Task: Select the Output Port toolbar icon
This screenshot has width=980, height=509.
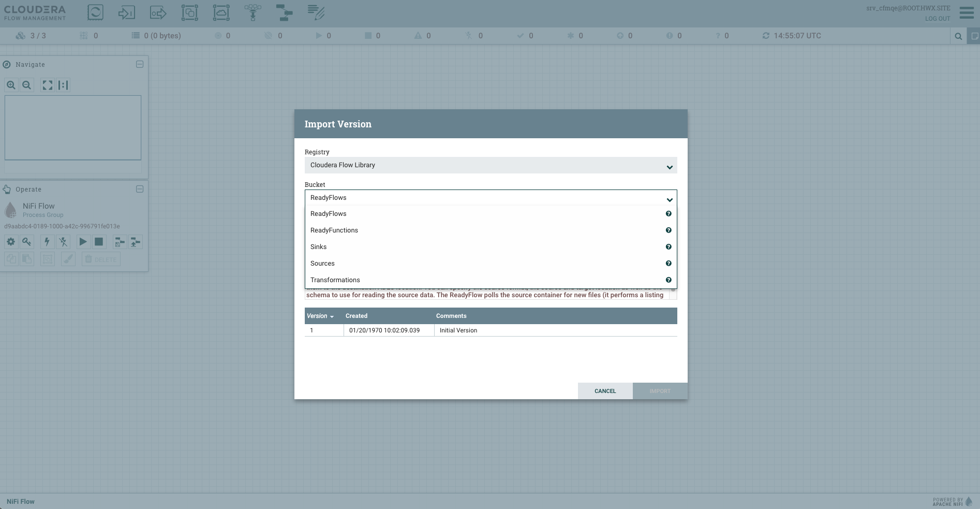Action: pos(158,12)
